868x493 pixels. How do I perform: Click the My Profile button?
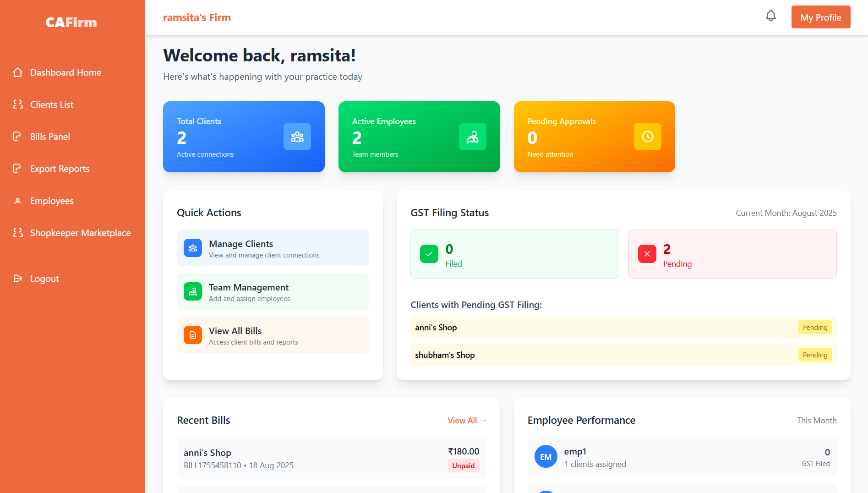[820, 17]
